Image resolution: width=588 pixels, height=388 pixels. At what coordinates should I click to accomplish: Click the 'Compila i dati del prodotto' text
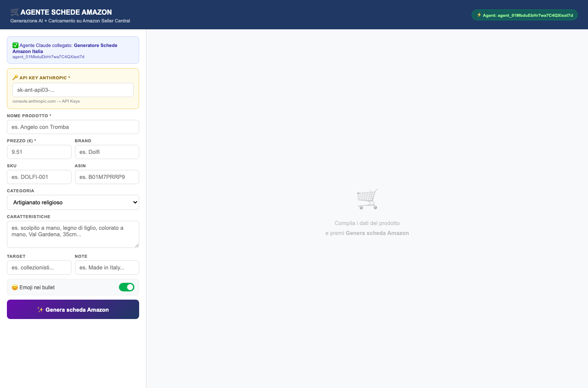tap(367, 223)
